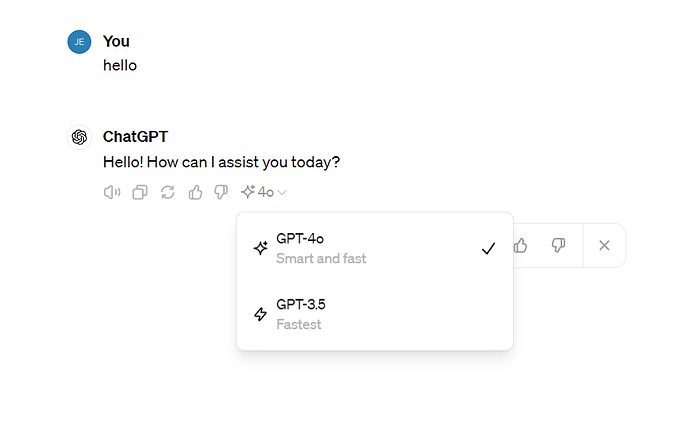Click the "Hello! How can I assist" reply text
This screenshot has height=427, width=690.
point(221,162)
